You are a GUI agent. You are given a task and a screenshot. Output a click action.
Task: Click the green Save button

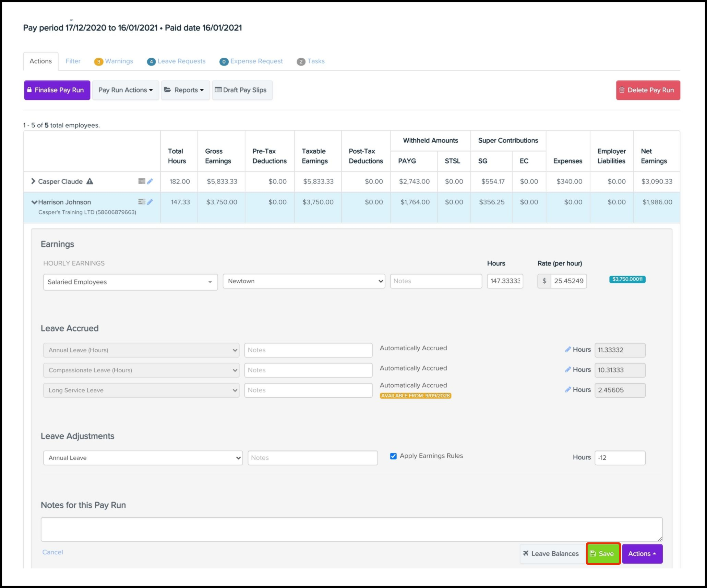pyautogui.click(x=603, y=553)
